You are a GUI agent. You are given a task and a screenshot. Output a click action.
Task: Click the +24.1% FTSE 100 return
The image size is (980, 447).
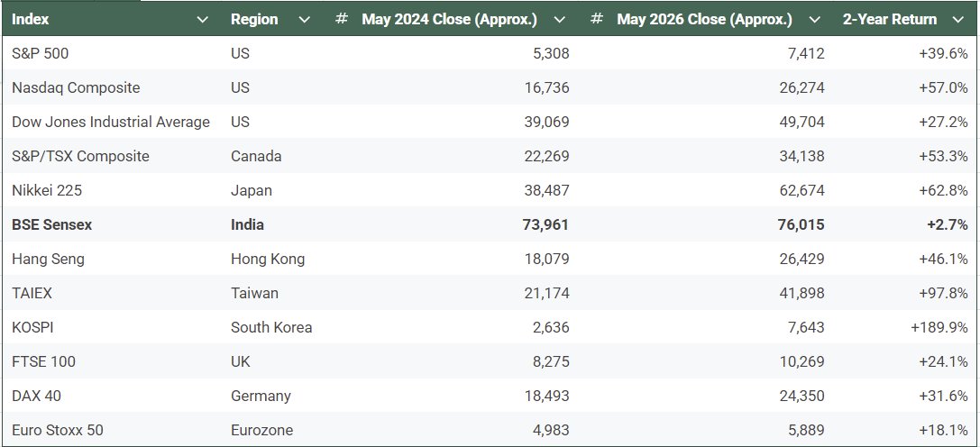943,361
